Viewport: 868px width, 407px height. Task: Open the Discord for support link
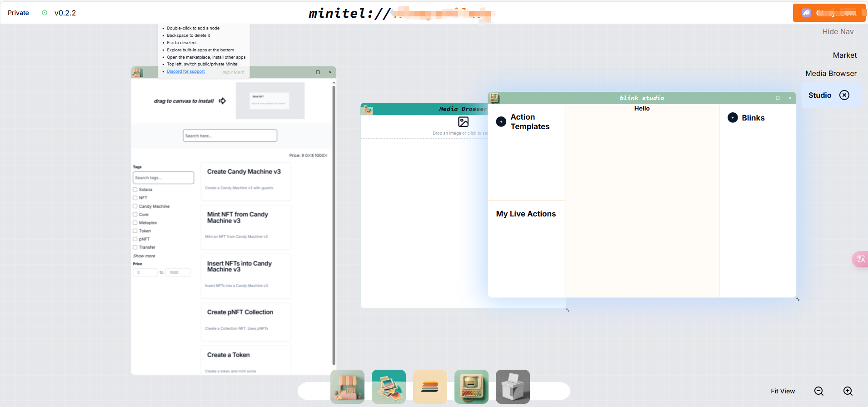(185, 71)
